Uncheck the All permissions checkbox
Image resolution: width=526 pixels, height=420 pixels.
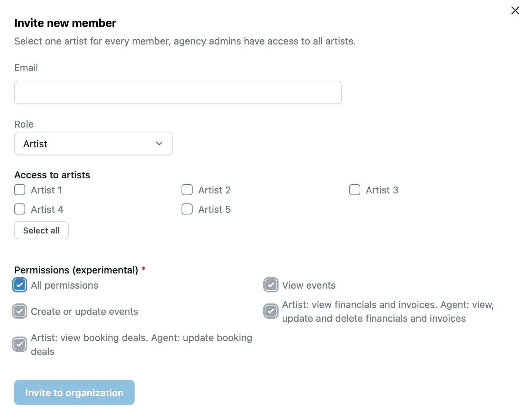[x=20, y=285]
